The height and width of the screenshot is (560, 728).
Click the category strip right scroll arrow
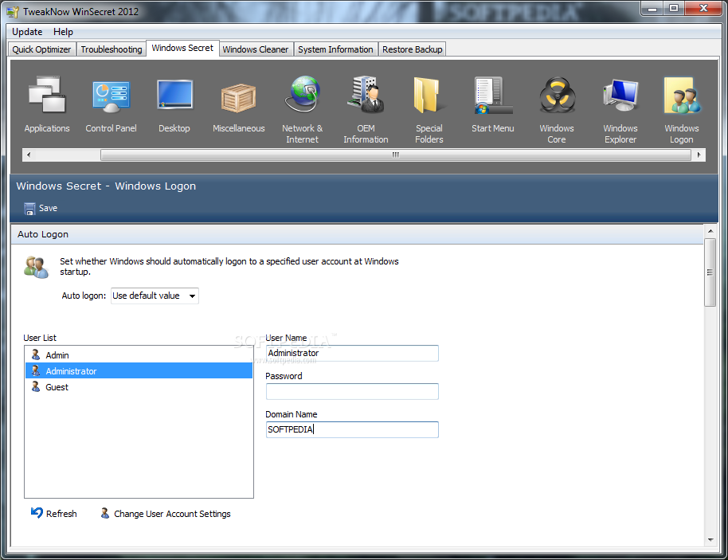tap(699, 155)
